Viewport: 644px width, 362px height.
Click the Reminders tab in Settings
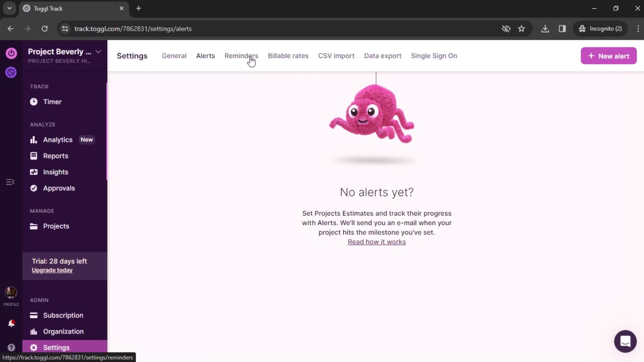click(241, 56)
